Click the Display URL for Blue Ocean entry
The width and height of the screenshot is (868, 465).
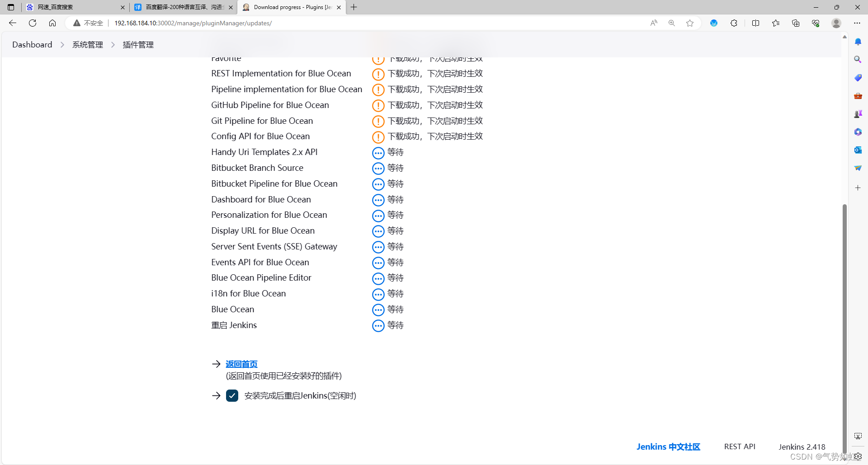263,230
